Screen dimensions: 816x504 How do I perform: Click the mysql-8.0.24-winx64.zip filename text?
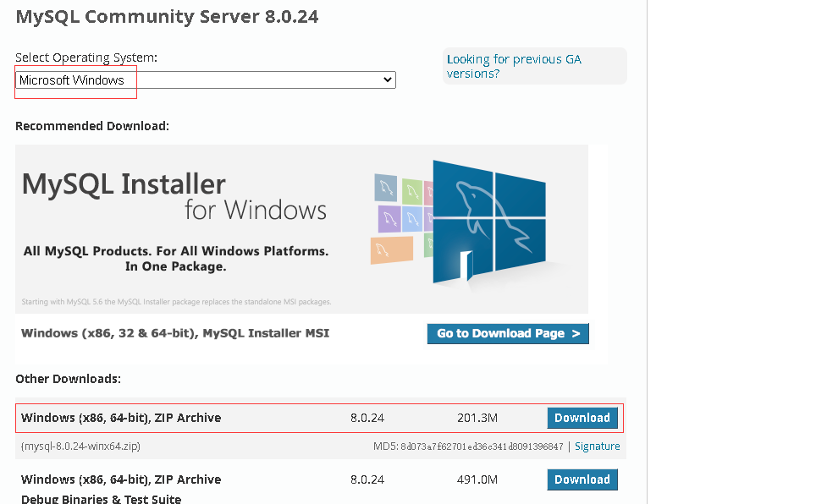click(80, 446)
